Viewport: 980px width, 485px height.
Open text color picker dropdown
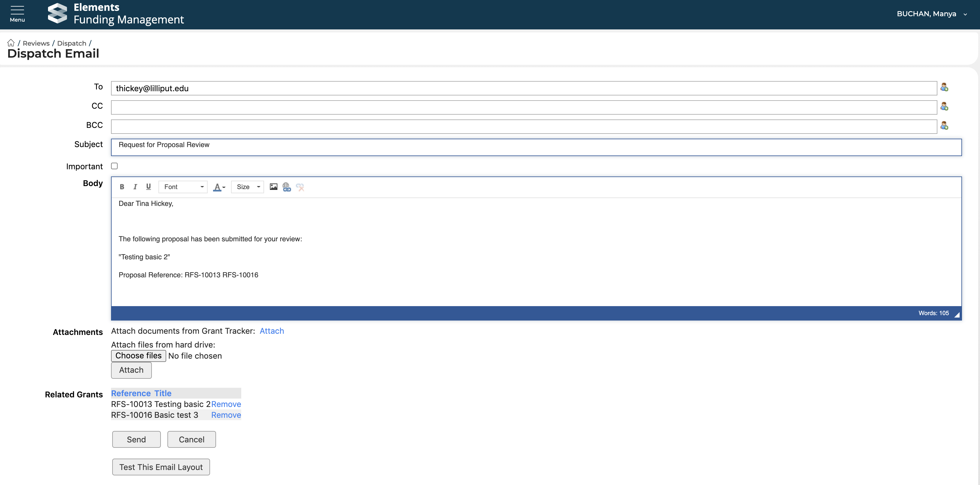coord(219,187)
